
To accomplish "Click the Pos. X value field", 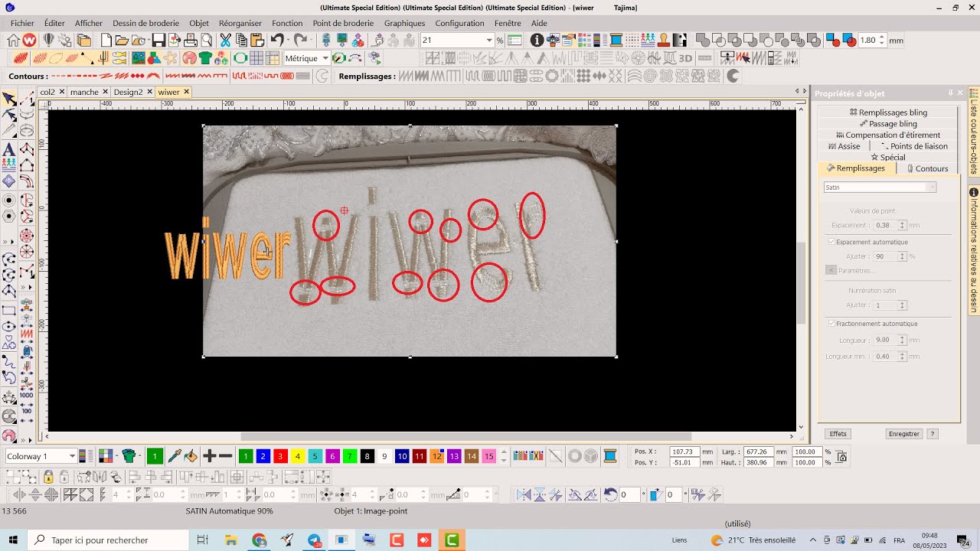I will pos(684,452).
